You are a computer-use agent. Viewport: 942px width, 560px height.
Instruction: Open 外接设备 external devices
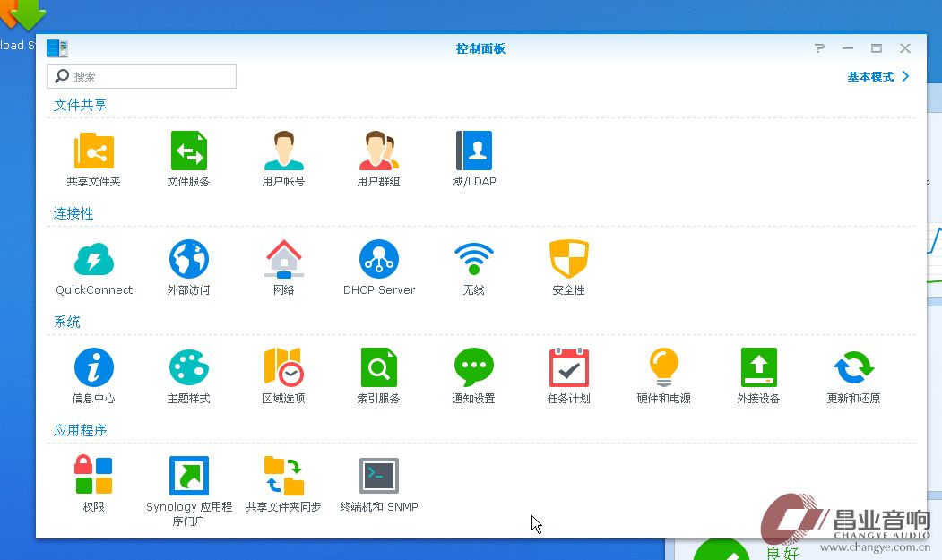point(759,367)
